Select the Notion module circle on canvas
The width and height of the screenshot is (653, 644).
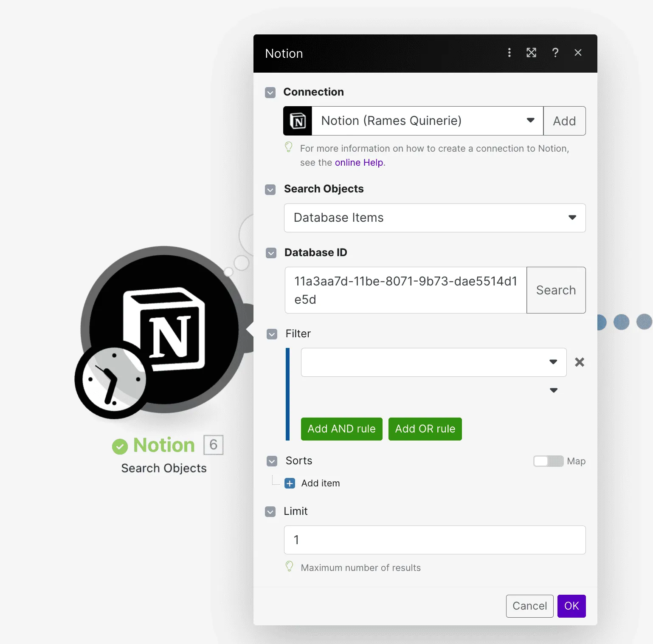164,330
